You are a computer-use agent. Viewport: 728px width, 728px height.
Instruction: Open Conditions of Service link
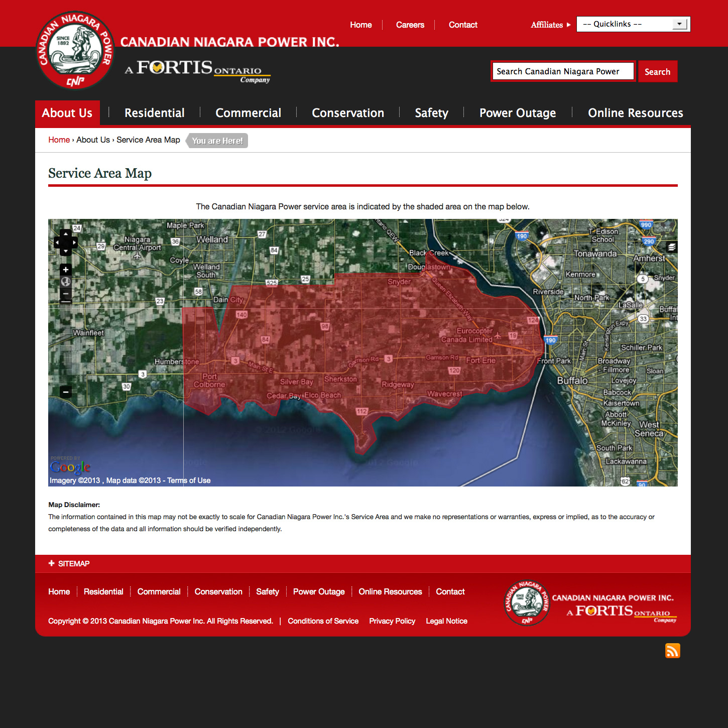(x=323, y=621)
